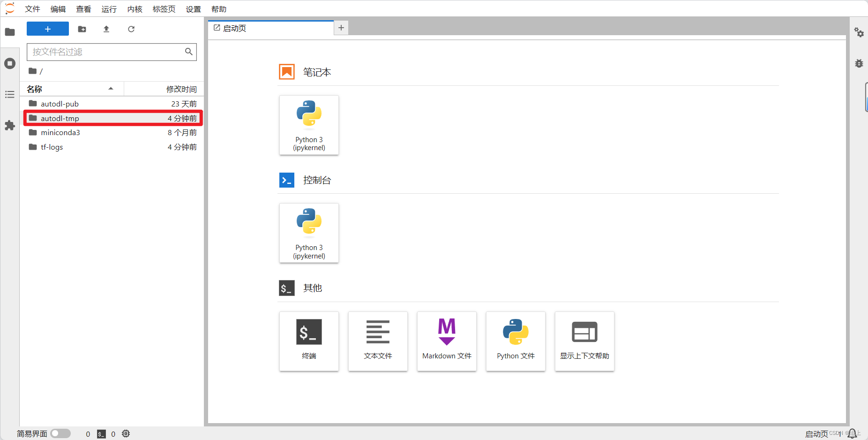The width and height of the screenshot is (868, 440).
Task: Open the 编辑 menu
Action: coord(58,9)
